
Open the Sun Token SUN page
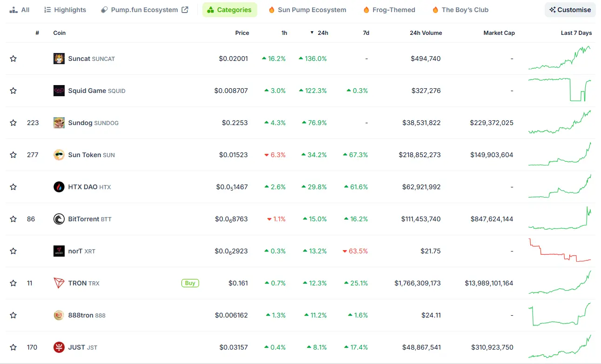(x=92, y=155)
